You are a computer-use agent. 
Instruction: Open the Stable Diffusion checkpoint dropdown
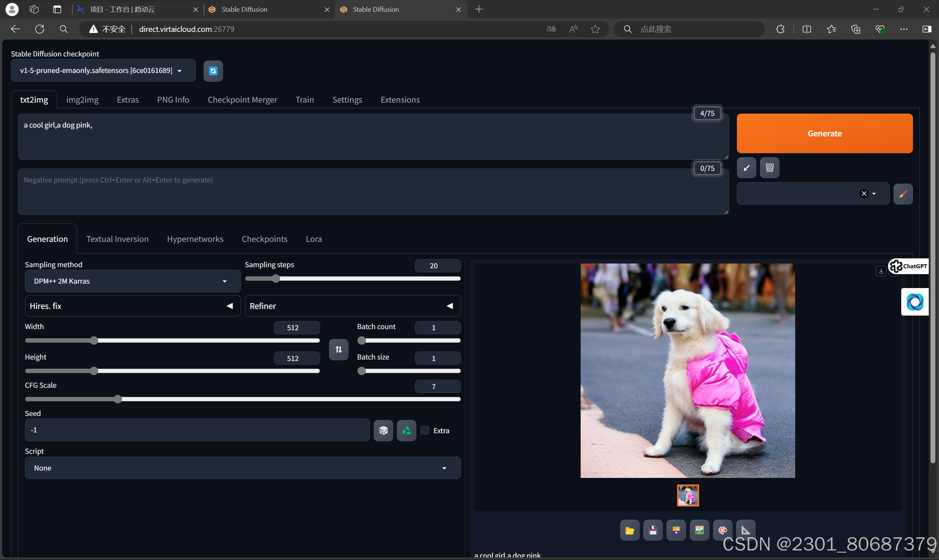[103, 71]
